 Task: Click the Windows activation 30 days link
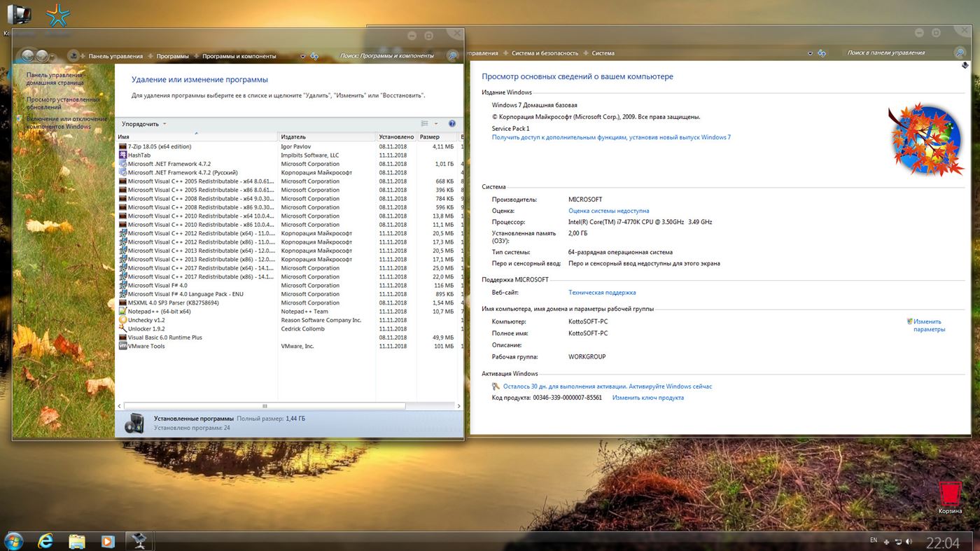point(607,386)
